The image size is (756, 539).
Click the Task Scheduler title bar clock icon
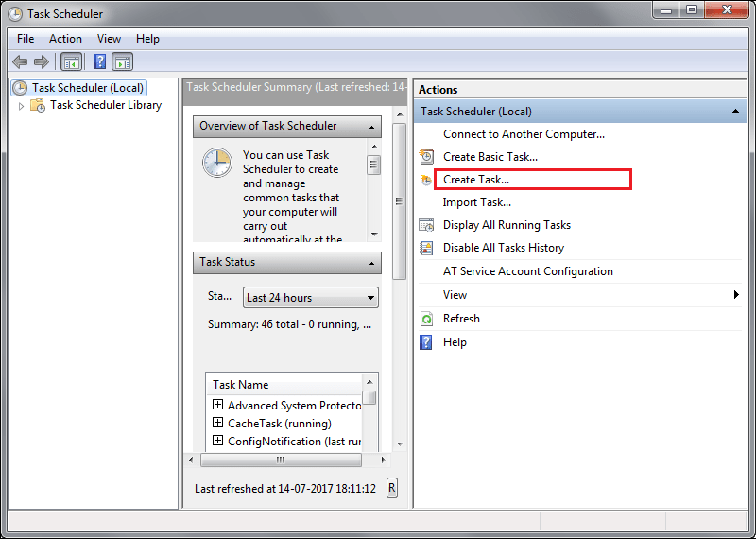coord(15,14)
